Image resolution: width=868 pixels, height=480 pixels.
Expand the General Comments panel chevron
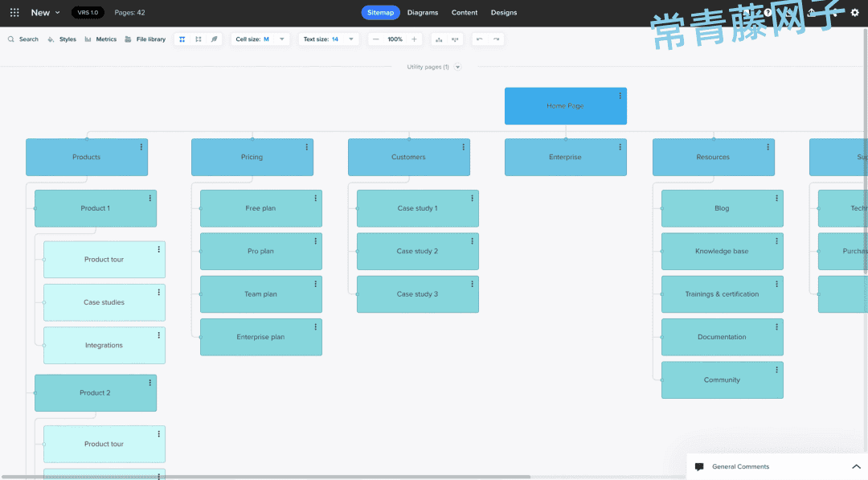[856, 466]
